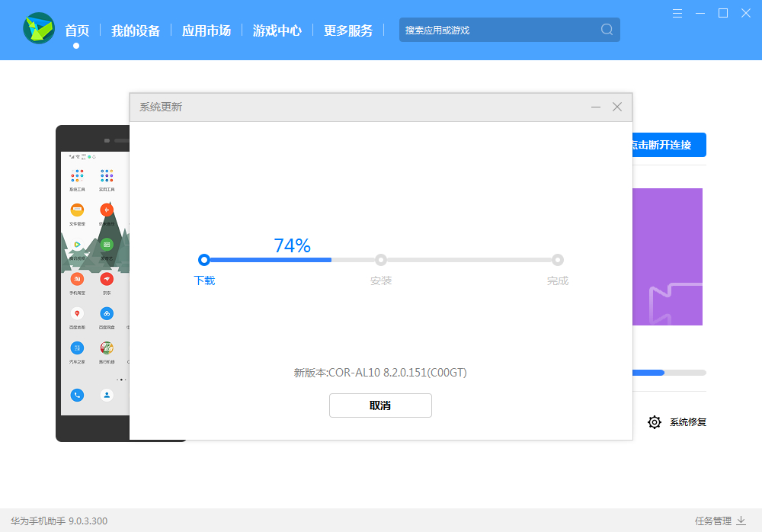This screenshot has width=762, height=532.
Task: Focus the 搜索应用或游戏 search field
Action: (509, 30)
